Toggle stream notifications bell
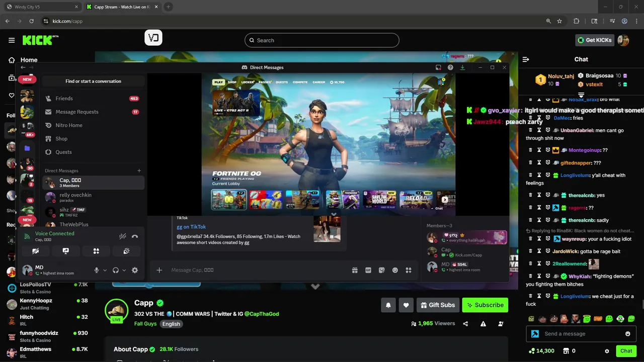The width and height of the screenshot is (644, 362). tap(388, 305)
